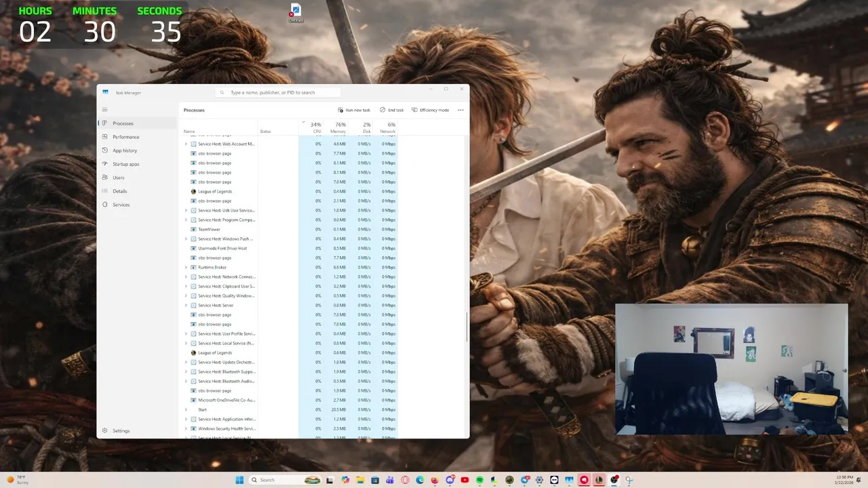
Task: Expand Service Host: Network Connec... group
Action: click(186, 277)
